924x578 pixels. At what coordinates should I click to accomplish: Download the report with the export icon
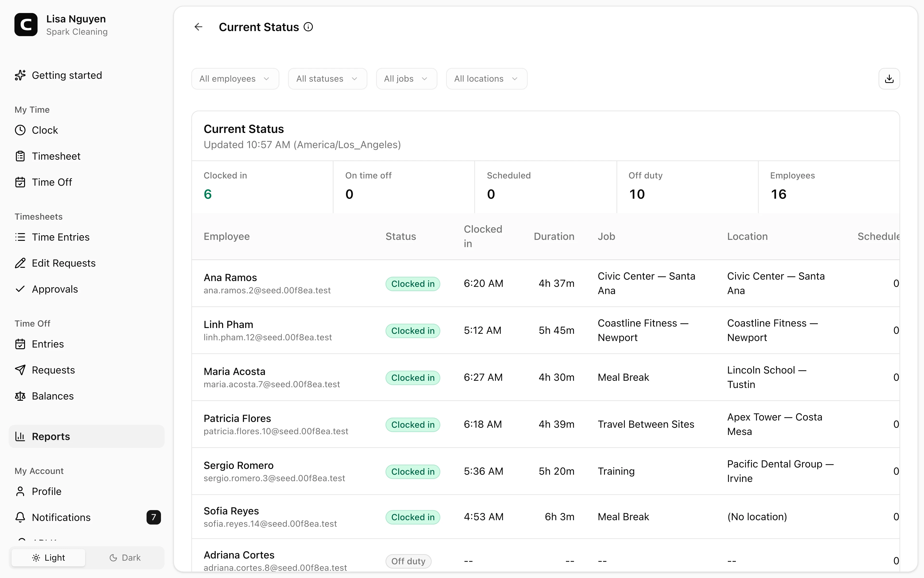(889, 79)
